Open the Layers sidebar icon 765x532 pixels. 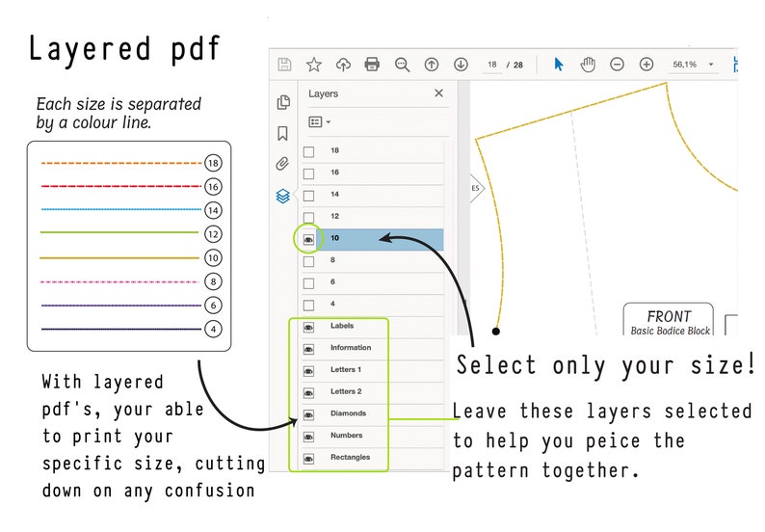point(283,197)
